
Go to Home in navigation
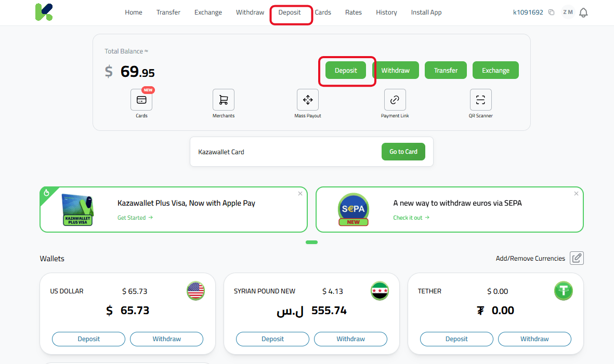134,12
